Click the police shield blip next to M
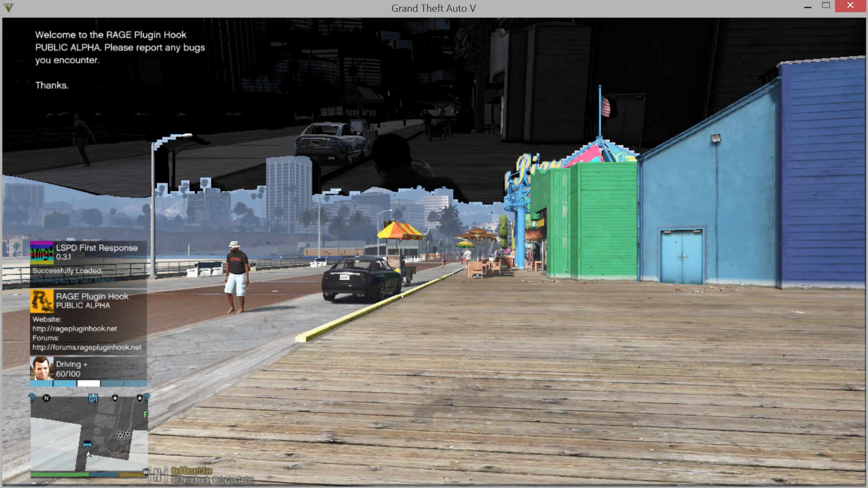Viewport: 868px width, 488px height. 115,398
